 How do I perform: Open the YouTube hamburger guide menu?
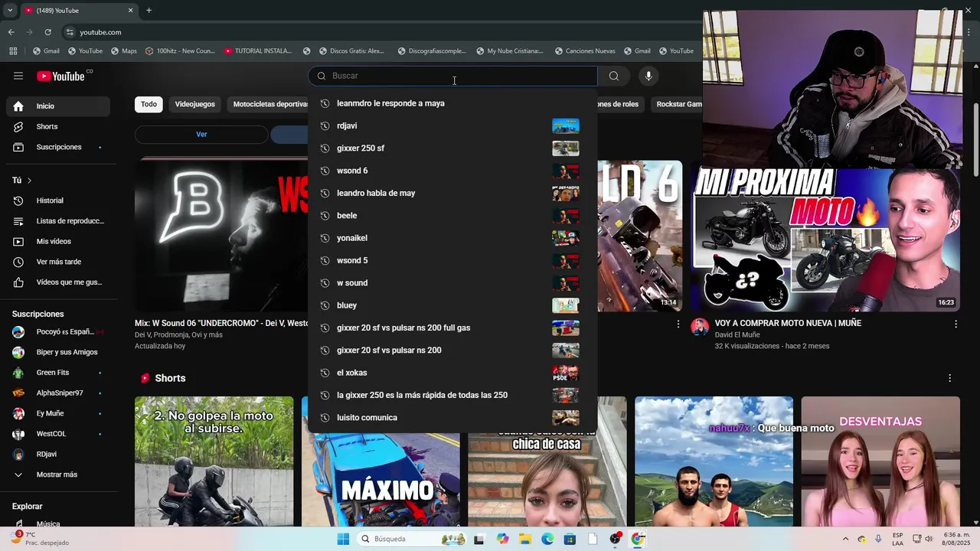click(x=18, y=76)
